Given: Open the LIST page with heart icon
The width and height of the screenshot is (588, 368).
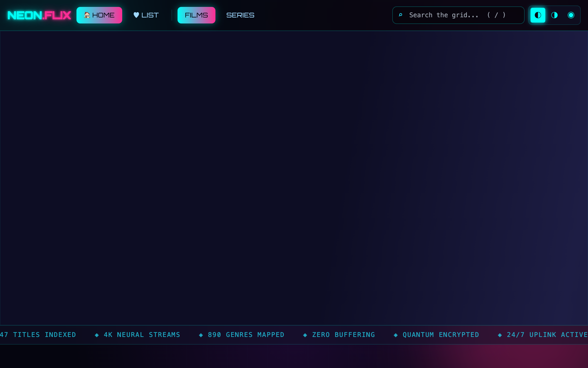Looking at the screenshot, I should coord(146,15).
